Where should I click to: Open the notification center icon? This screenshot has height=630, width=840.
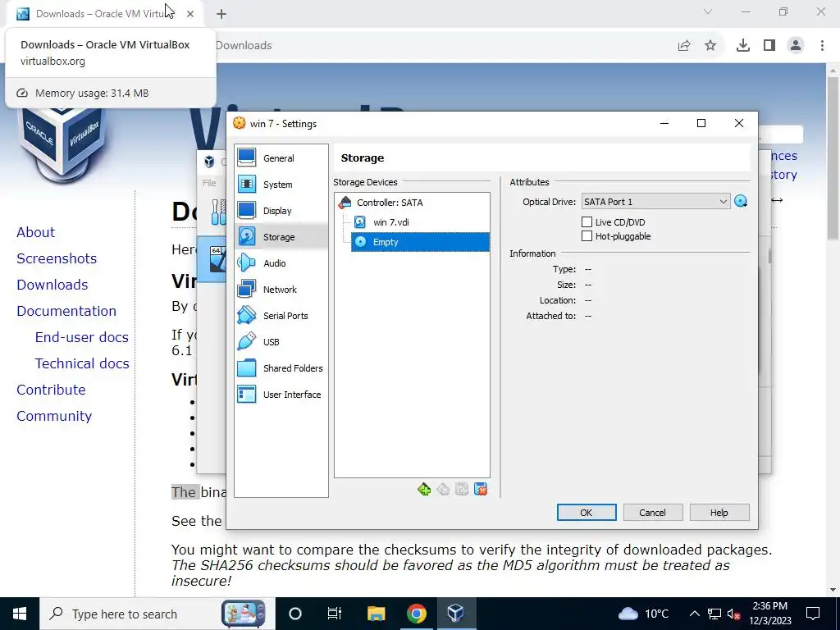click(813, 614)
